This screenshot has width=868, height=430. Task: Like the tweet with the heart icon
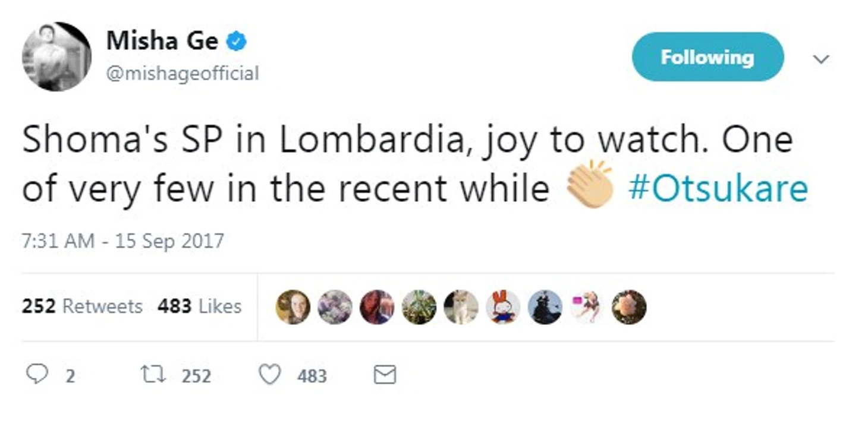point(269,374)
